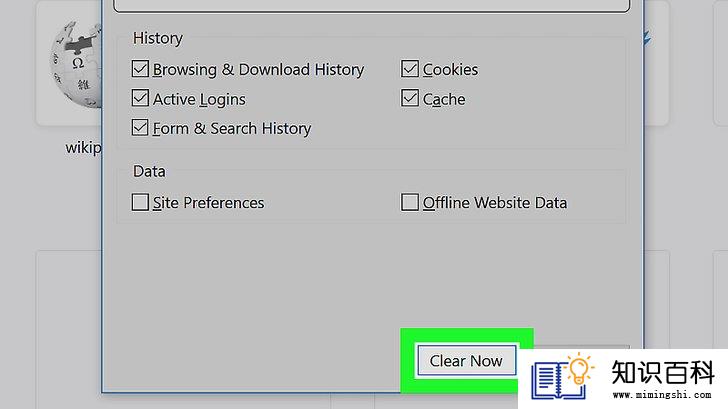Image resolution: width=728 pixels, height=409 pixels.
Task: Enable the Site Preferences checkbox
Action: (140, 202)
